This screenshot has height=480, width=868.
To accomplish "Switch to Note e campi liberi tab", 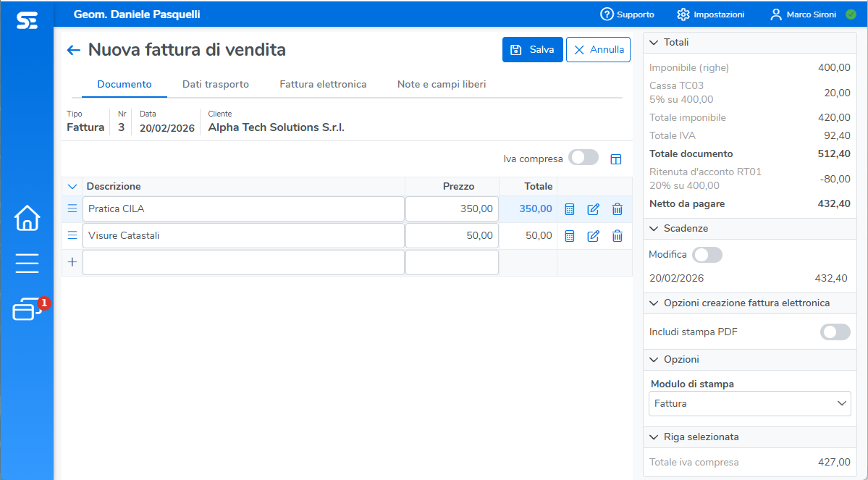I will click(442, 85).
